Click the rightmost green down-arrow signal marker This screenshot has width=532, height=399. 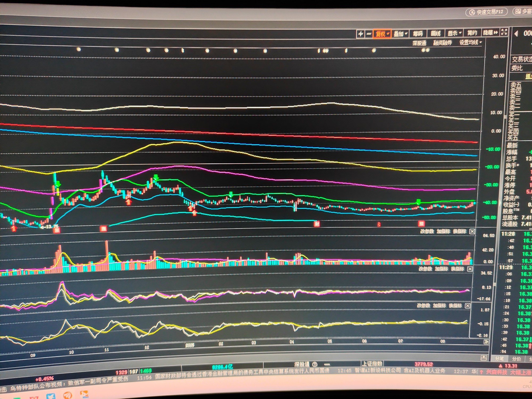[x=418, y=202]
